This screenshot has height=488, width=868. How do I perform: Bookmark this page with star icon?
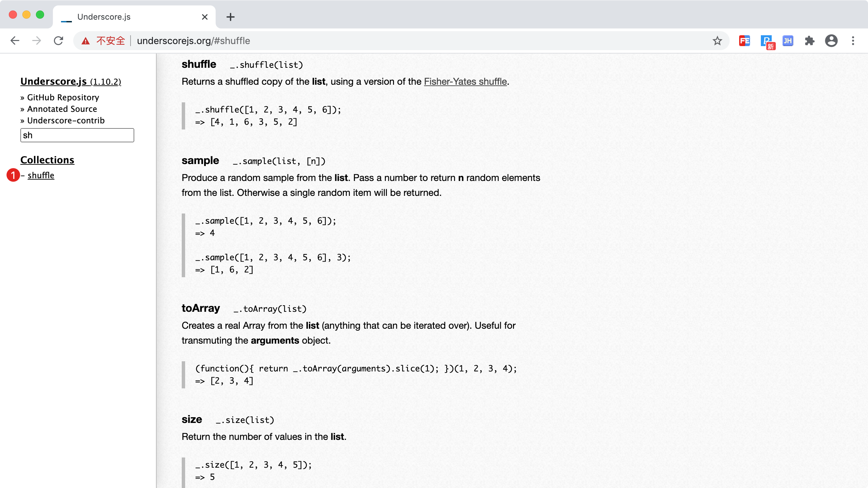coord(717,41)
